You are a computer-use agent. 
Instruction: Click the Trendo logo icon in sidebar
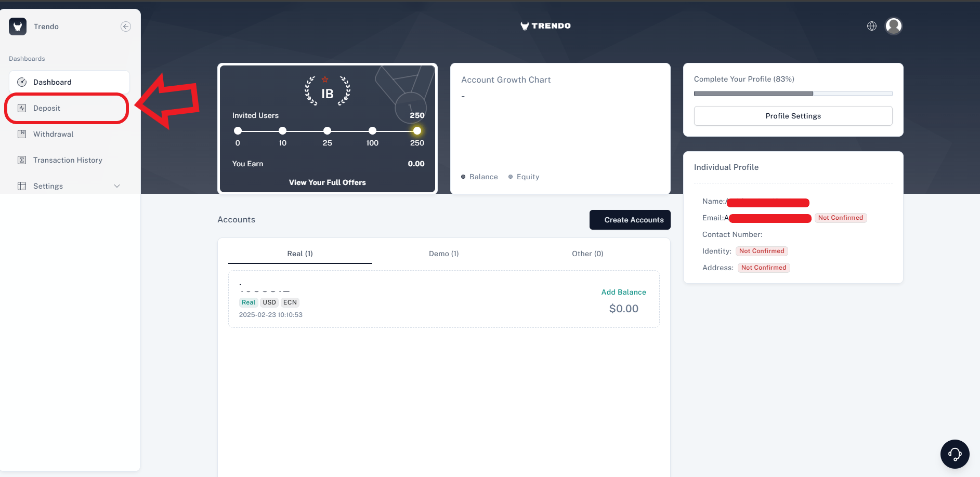coord(18,27)
